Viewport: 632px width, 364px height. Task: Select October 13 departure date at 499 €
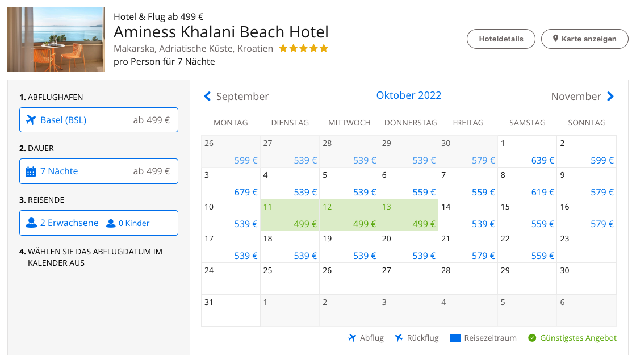[x=408, y=215]
